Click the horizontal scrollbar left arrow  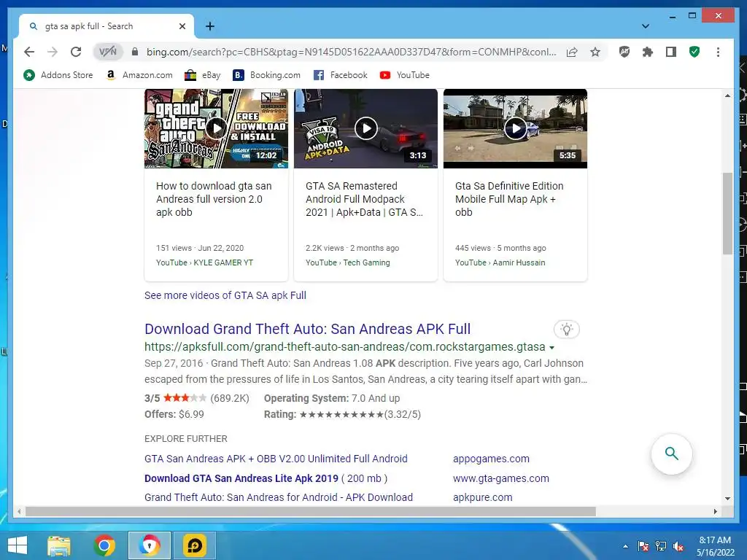point(19,511)
